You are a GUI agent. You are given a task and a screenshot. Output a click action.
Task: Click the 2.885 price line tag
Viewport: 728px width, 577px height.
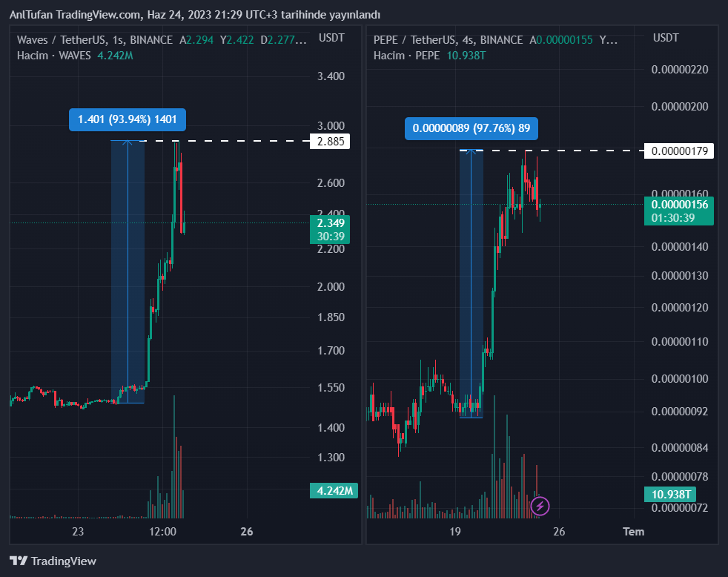[x=330, y=141]
